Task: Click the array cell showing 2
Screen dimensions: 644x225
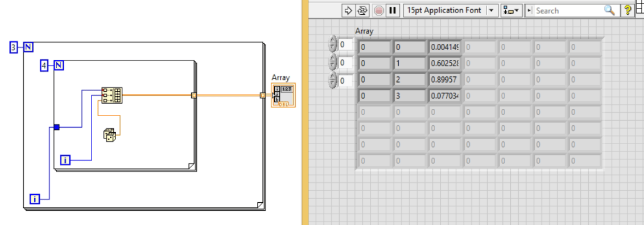Action: click(410, 80)
